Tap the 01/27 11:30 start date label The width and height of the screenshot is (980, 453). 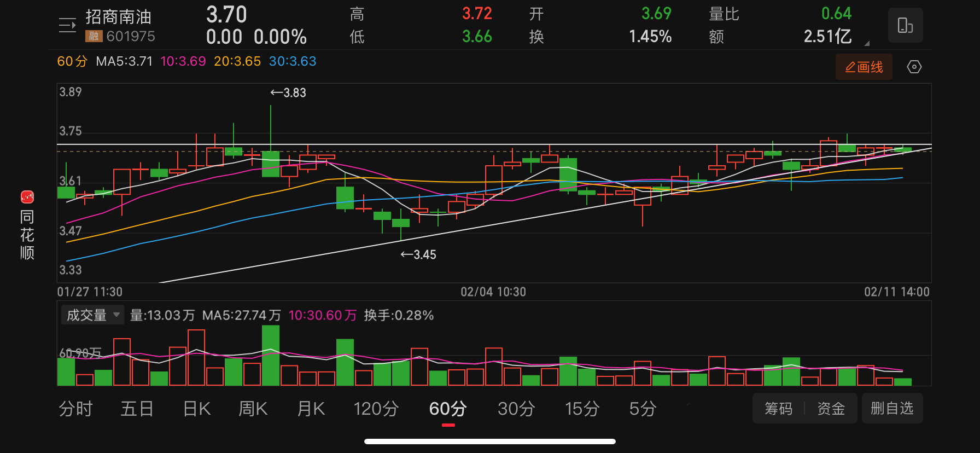tap(90, 292)
